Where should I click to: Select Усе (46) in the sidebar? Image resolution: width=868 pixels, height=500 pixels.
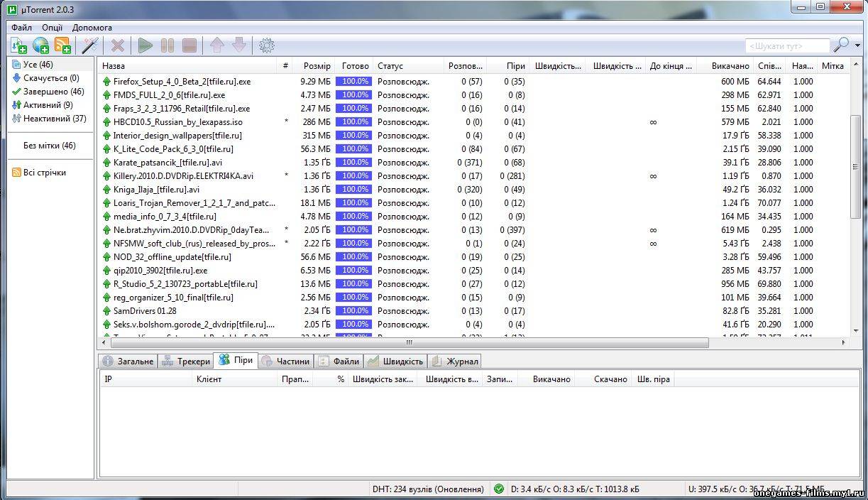point(38,65)
